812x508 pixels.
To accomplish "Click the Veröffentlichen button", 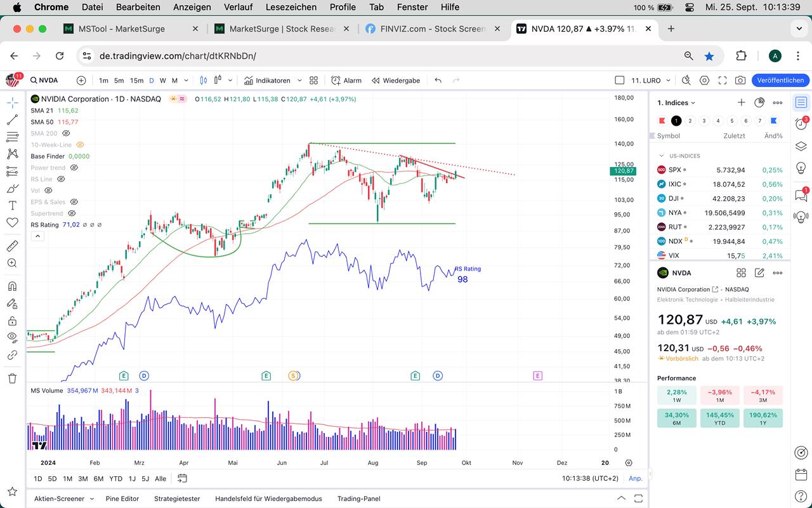I will (x=780, y=81).
